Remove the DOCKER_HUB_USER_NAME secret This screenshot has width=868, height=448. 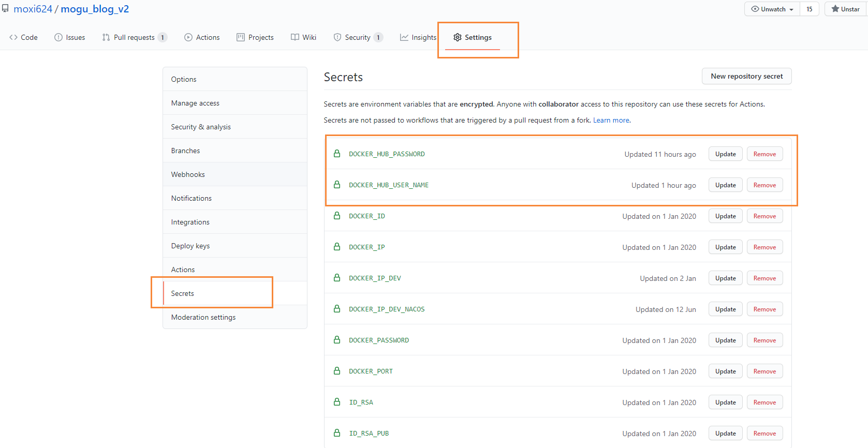(764, 185)
